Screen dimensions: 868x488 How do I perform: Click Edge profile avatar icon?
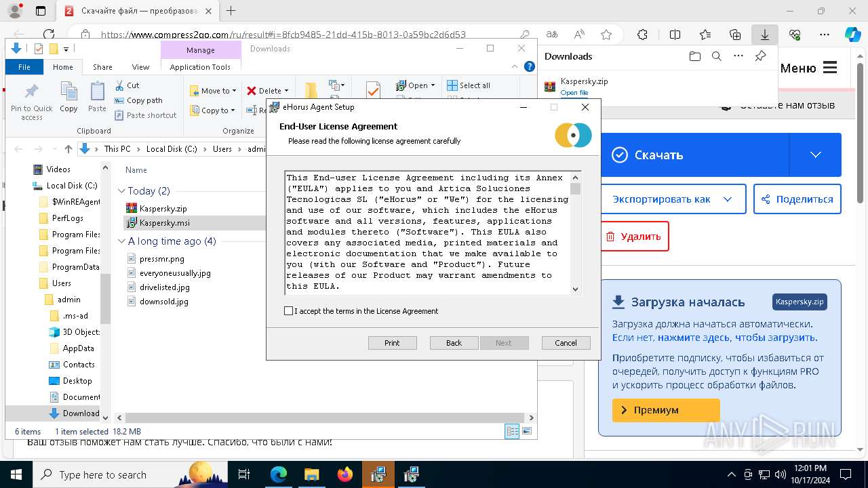pos(14,11)
